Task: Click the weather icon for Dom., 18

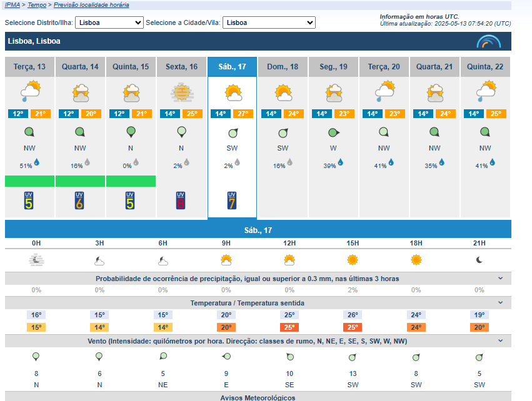Action: coord(283,93)
